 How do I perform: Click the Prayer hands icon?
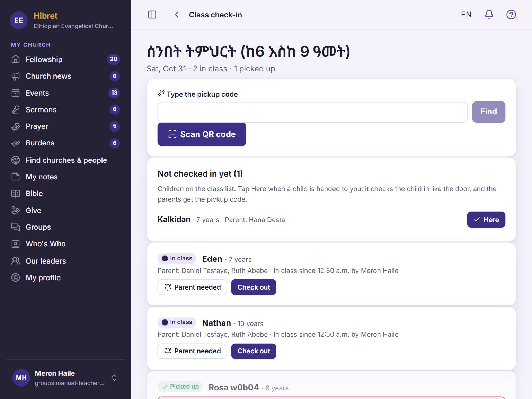coord(16,126)
